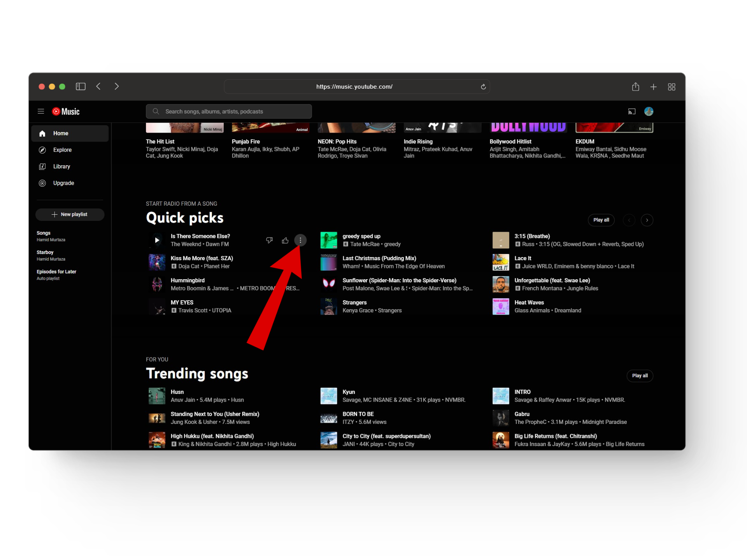Click the cast to device icon
Screen dimensions: 747x560
point(631,112)
